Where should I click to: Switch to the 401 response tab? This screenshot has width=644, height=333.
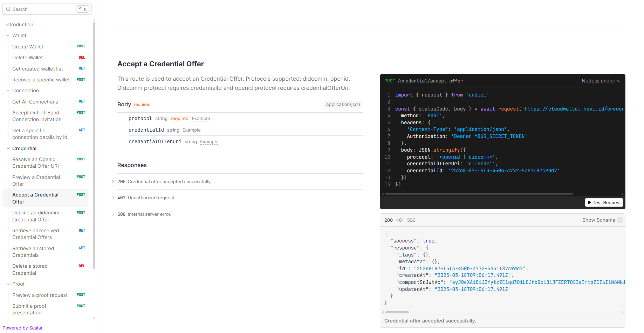tap(400, 220)
